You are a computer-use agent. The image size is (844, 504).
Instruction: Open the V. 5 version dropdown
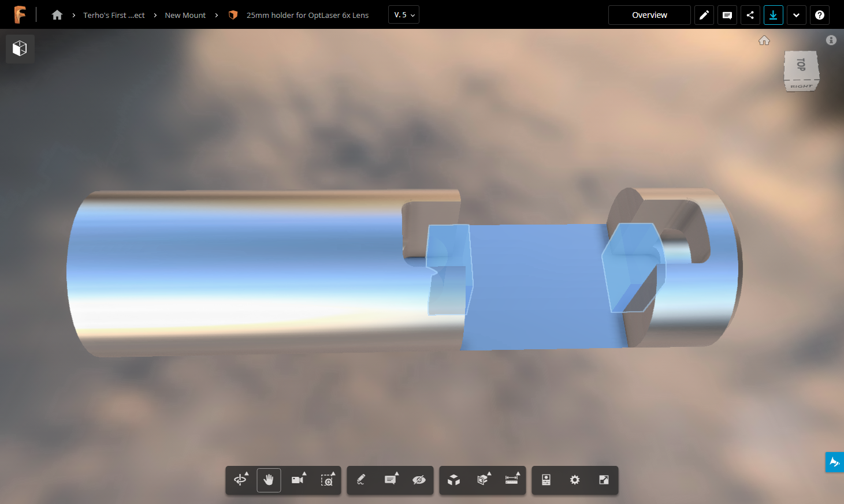[x=404, y=15]
